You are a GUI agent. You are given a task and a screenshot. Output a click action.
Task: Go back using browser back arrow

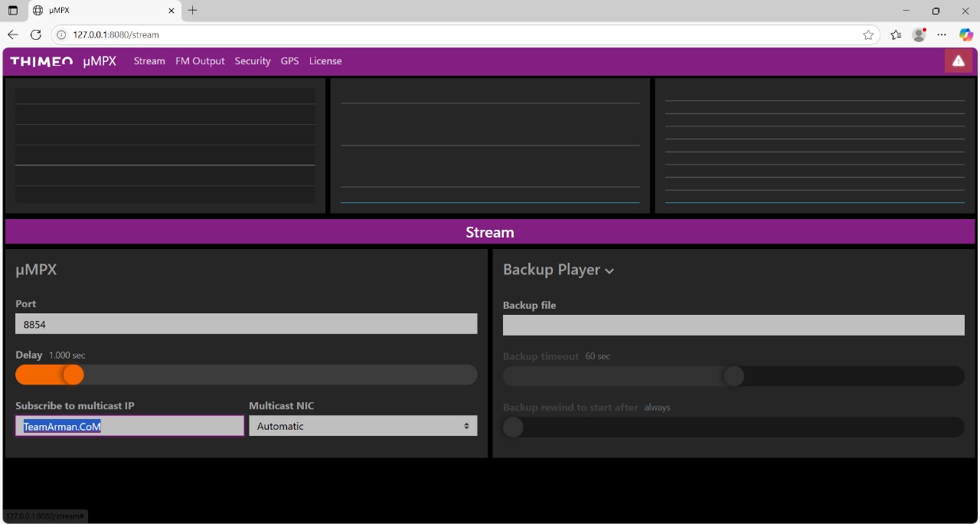pyautogui.click(x=13, y=34)
